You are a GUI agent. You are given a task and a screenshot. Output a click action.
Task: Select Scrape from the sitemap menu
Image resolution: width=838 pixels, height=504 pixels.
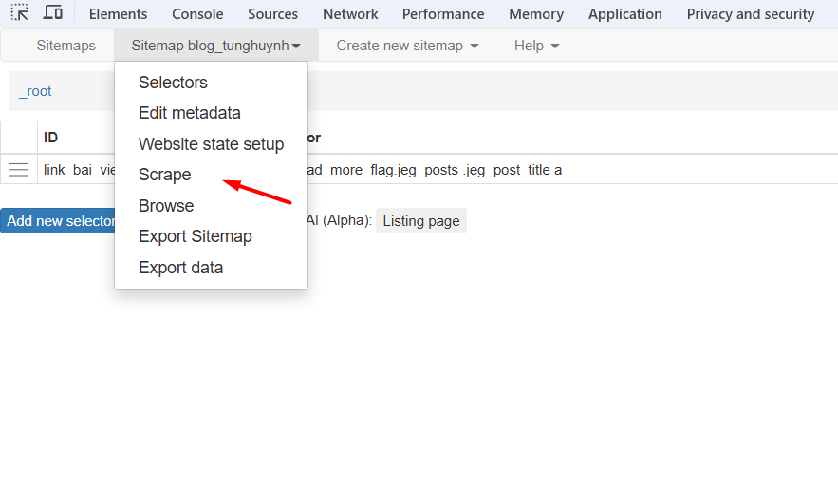point(165,175)
